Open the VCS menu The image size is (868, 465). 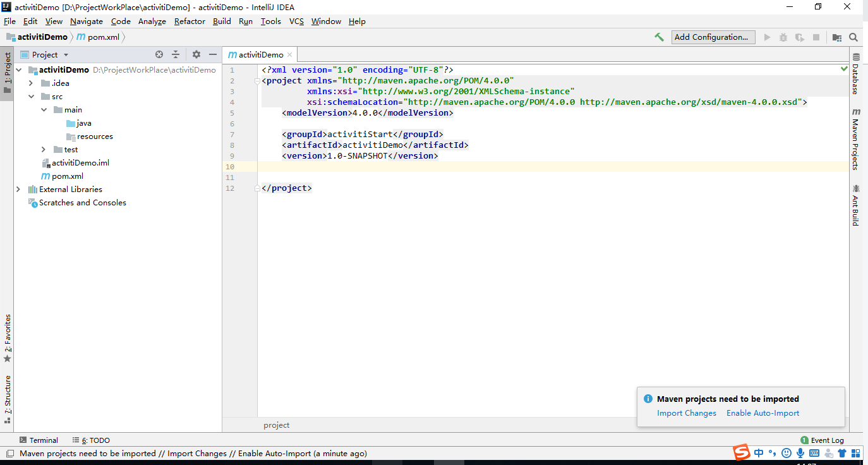(x=296, y=21)
